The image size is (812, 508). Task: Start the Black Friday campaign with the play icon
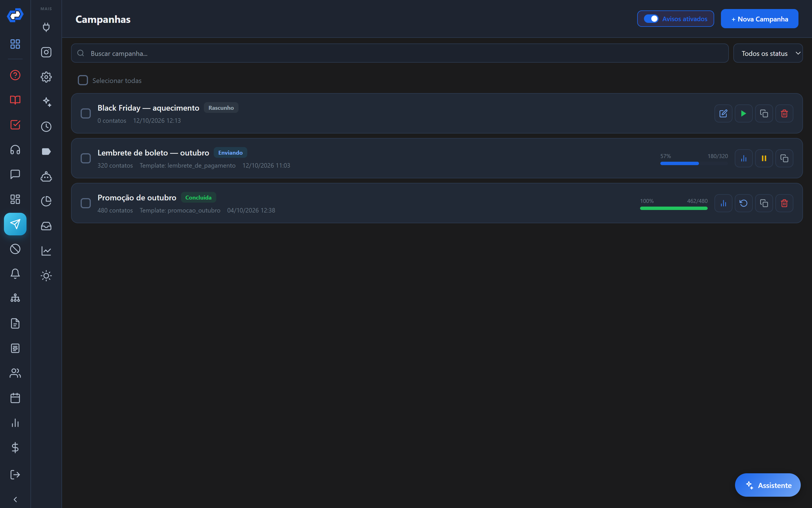tap(743, 113)
